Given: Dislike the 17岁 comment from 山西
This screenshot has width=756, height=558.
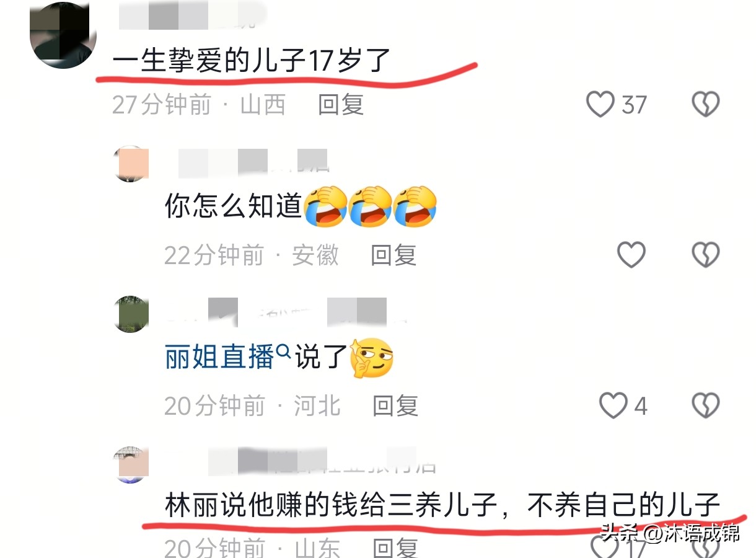Looking at the screenshot, I should (706, 105).
